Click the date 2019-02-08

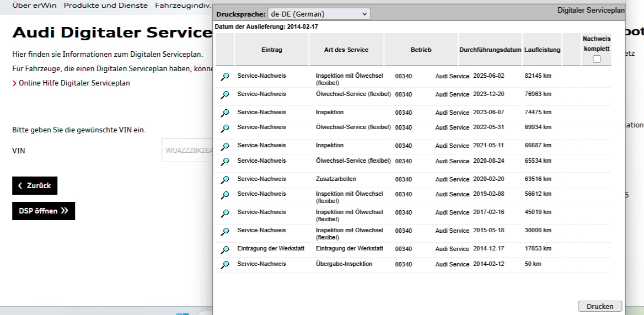pos(489,194)
